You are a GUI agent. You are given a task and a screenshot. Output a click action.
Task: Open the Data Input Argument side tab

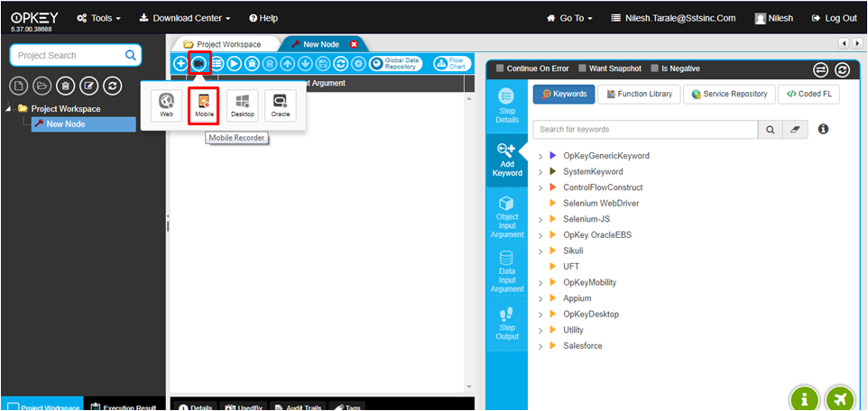pos(507,271)
